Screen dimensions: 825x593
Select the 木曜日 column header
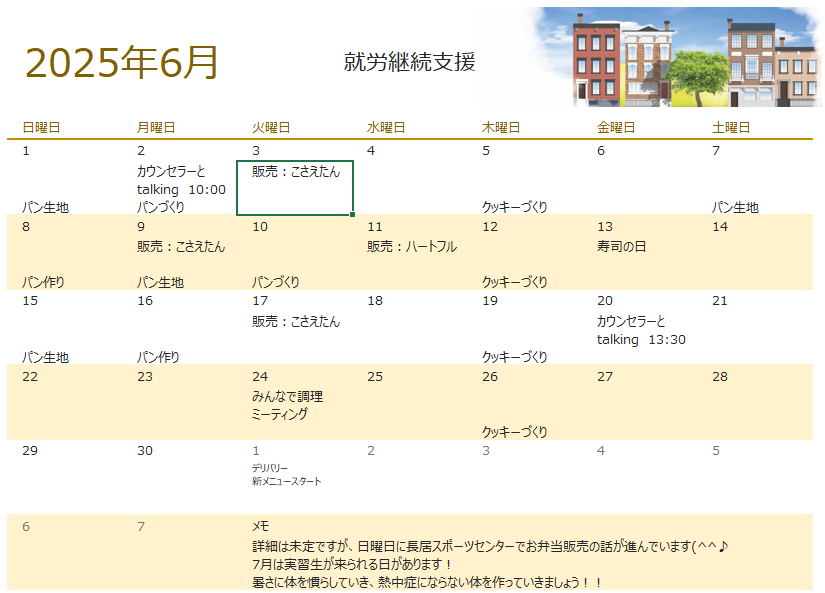[501, 127]
